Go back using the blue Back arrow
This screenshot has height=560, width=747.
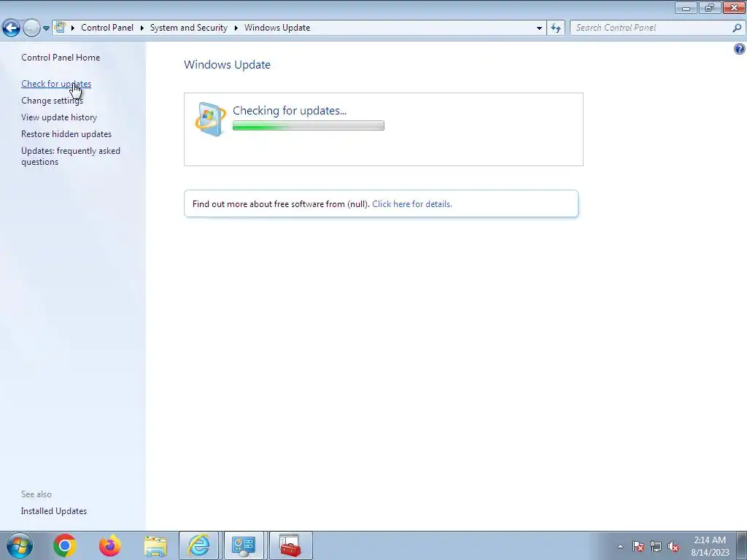click(x=12, y=28)
